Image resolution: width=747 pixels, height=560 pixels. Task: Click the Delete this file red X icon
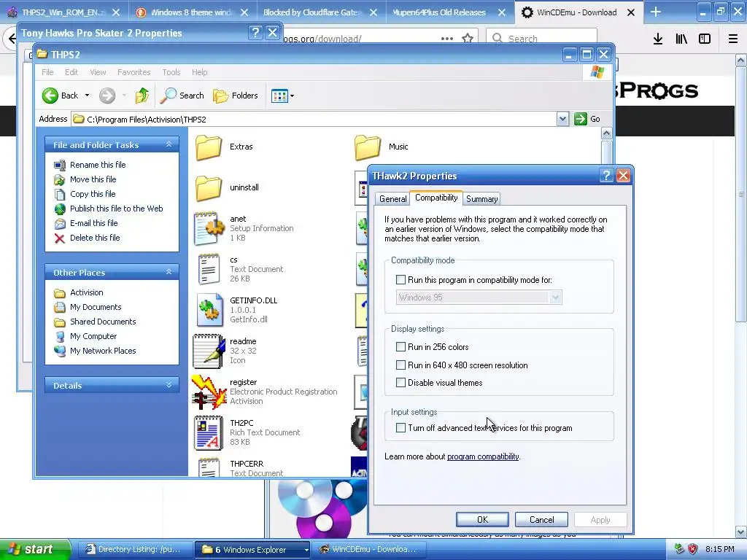pyautogui.click(x=60, y=238)
